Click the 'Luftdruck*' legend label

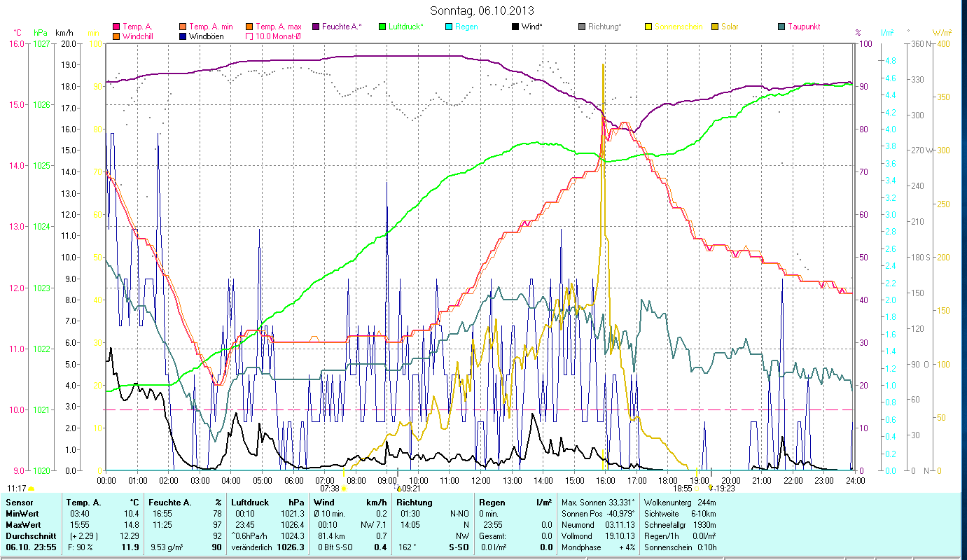[x=406, y=27]
